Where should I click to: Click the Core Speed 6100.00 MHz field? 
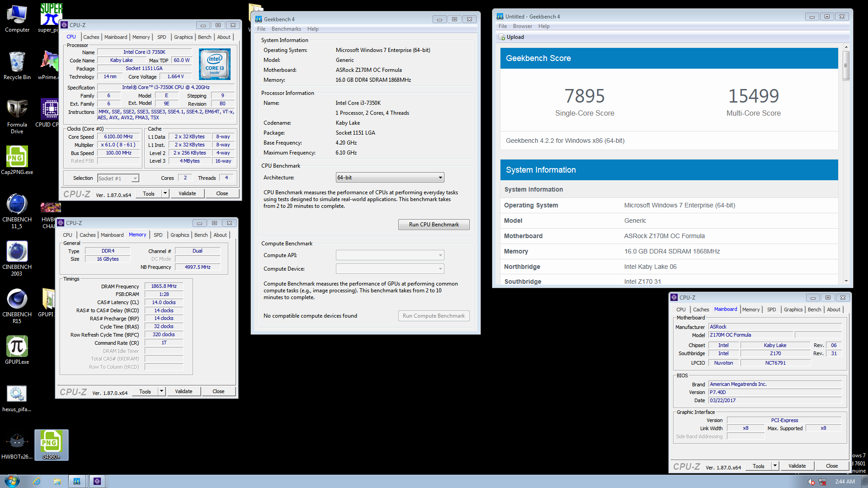tap(118, 136)
